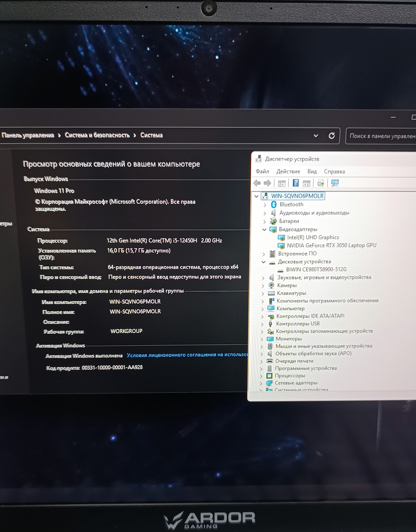Open the license agreement terms link
Viewport: 416px width, 532px height.
tap(187, 355)
